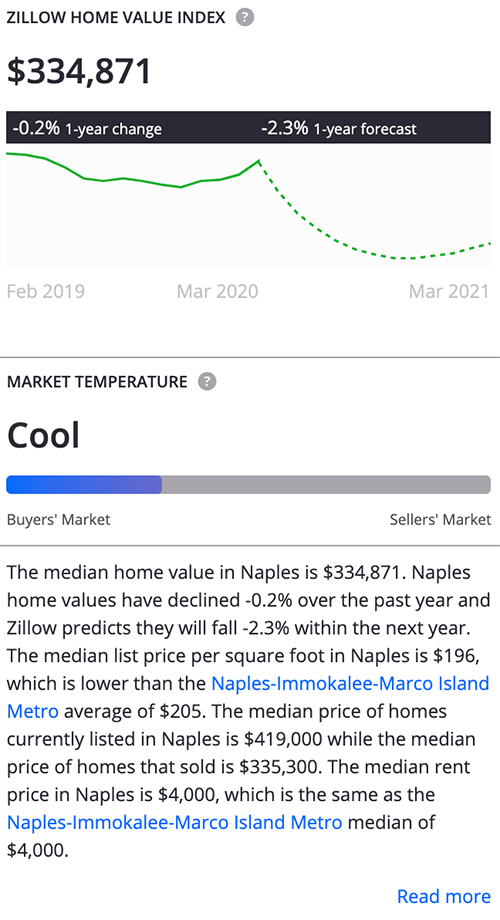Click help icon next to Market Temperature

click(x=207, y=382)
